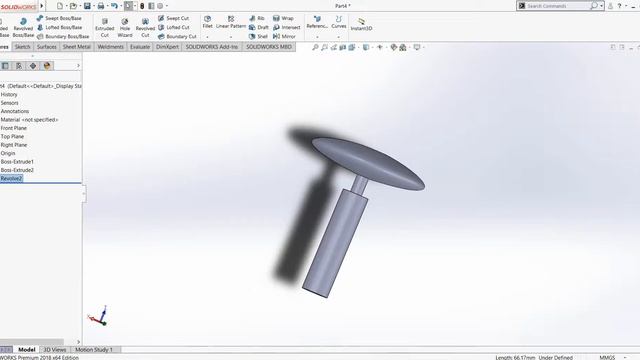640x360 pixels.
Task: Select the Revolved Cut tool
Action: 145,27
